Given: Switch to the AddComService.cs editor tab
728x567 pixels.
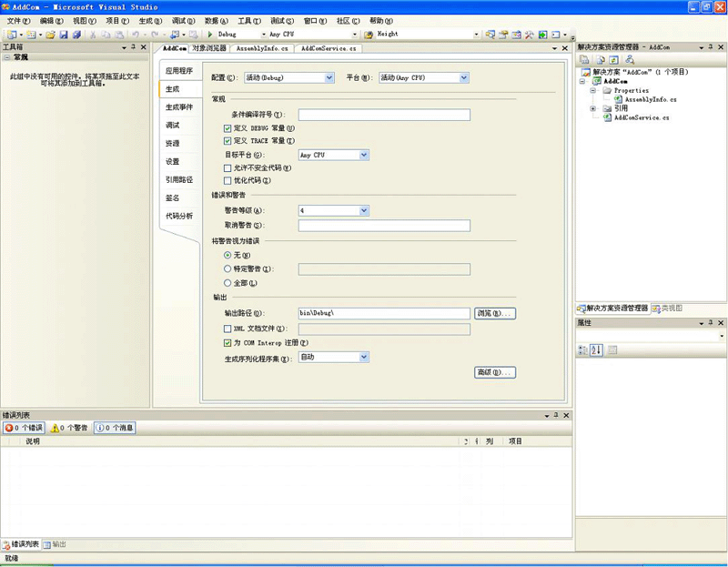Looking at the screenshot, I should (x=329, y=48).
